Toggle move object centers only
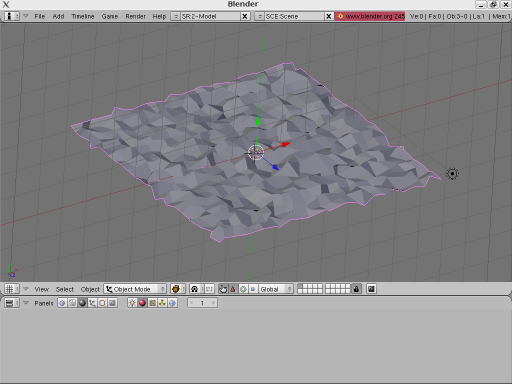Viewport: 512px width, 384px height. (x=209, y=289)
